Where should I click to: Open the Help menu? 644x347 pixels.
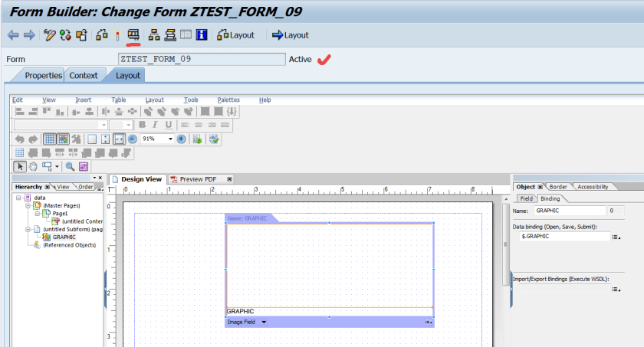point(265,100)
